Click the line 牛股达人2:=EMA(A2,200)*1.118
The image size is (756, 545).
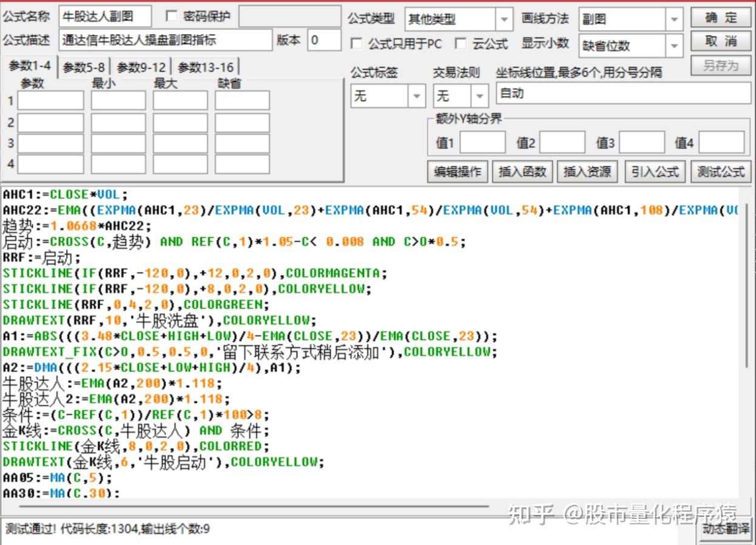pos(116,399)
